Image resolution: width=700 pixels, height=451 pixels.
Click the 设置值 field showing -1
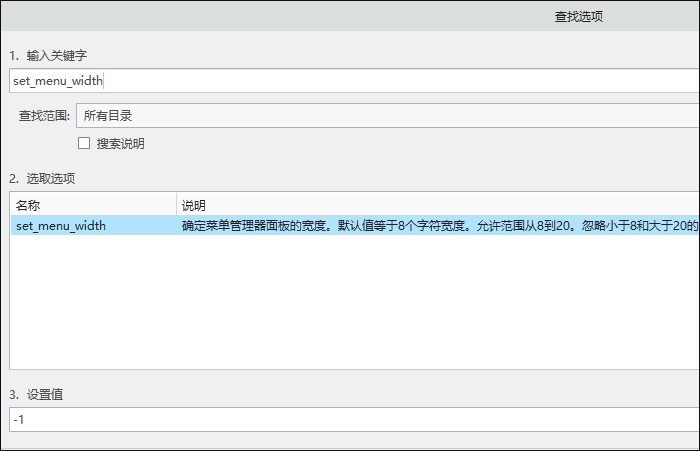click(354, 419)
